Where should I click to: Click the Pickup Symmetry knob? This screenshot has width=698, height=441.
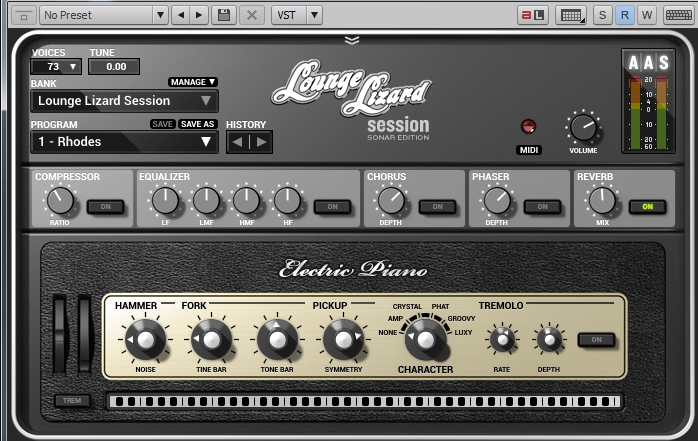click(x=343, y=340)
